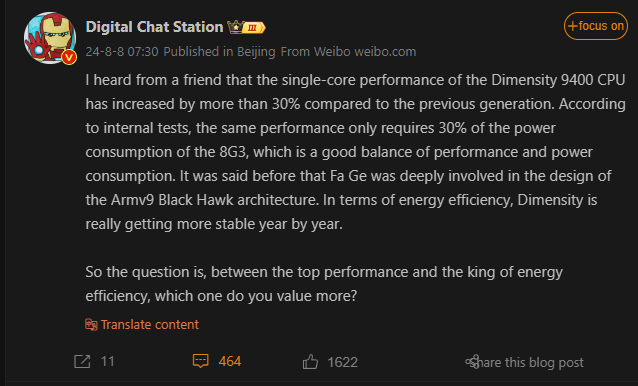Click the repost share-arrow icon
The image size is (638, 386).
pyautogui.click(x=82, y=361)
